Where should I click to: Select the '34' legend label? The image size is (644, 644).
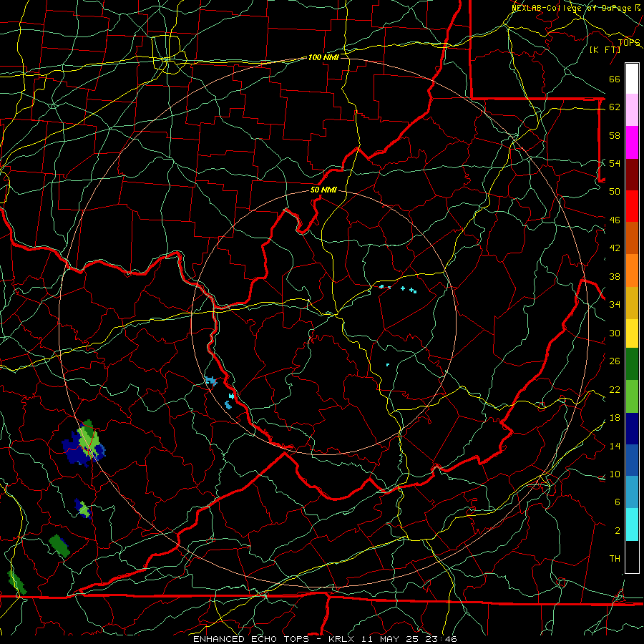tap(615, 304)
